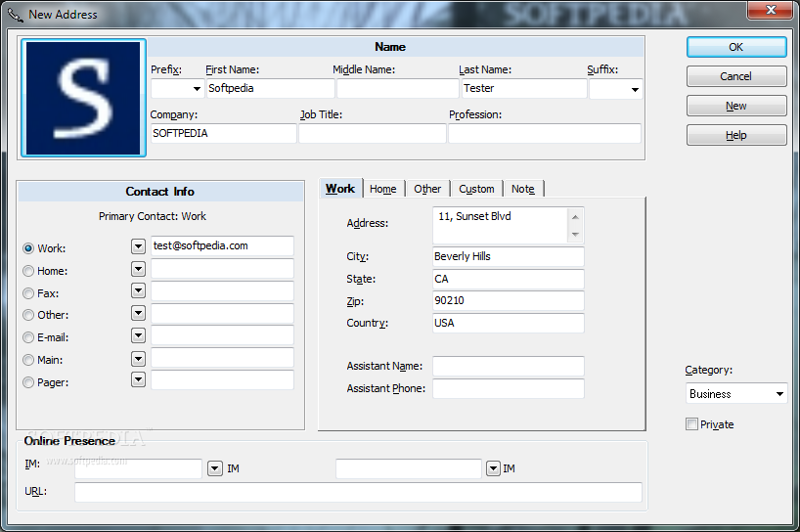Click the Middle Name input field
Screen dimensions: 800x532
point(397,88)
